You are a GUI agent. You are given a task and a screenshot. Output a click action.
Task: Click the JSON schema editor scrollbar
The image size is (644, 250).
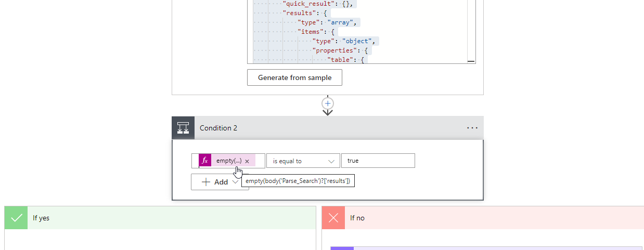471,31
